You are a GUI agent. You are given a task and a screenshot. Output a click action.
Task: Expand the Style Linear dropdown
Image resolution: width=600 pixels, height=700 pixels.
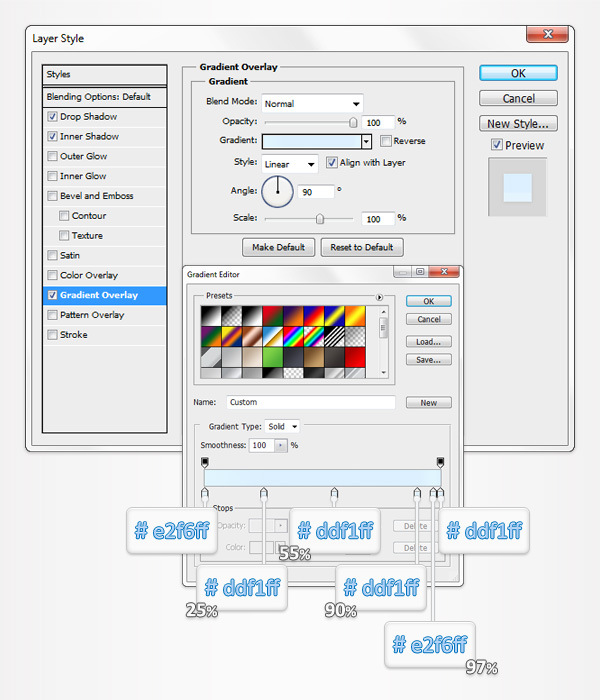pyautogui.click(x=290, y=163)
